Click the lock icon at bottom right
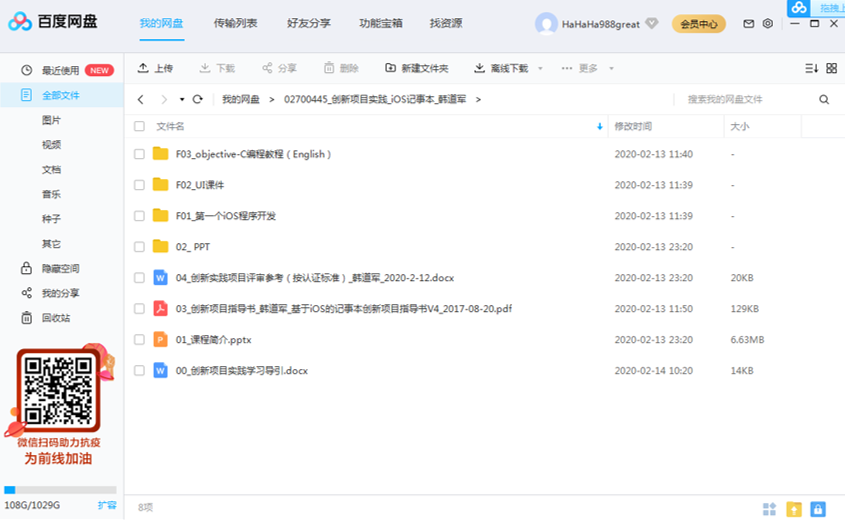This screenshot has width=845, height=520. point(818,509)
